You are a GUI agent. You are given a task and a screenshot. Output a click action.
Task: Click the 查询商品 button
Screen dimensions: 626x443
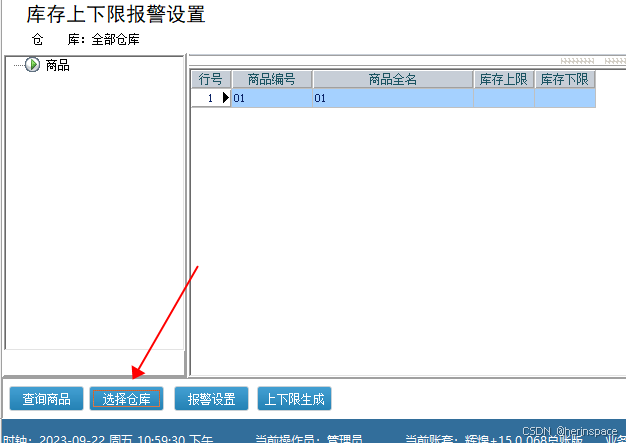46,398
